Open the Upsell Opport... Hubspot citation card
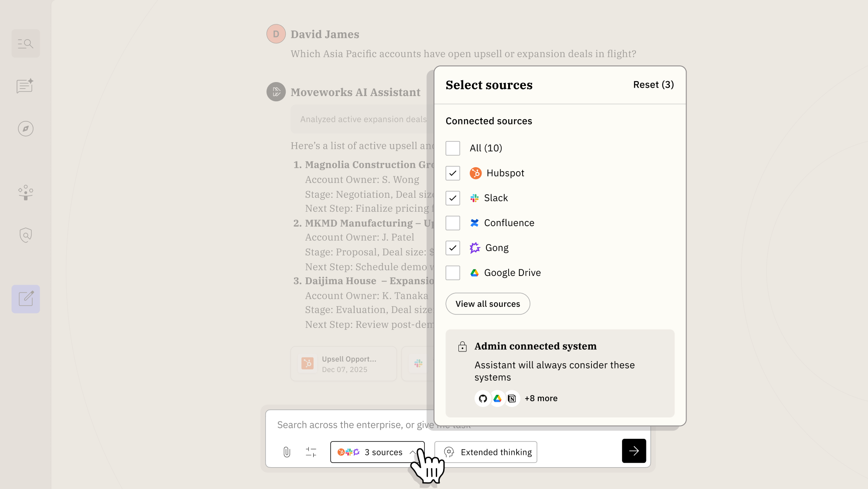Screen dimensions: 868x489 [x=344, y=364]
